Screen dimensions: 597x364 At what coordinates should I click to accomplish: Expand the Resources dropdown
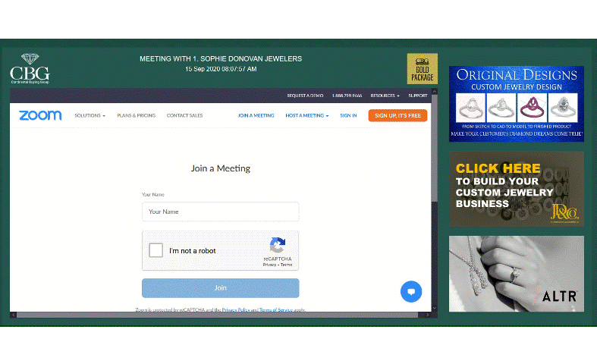[x=385, y=96]
